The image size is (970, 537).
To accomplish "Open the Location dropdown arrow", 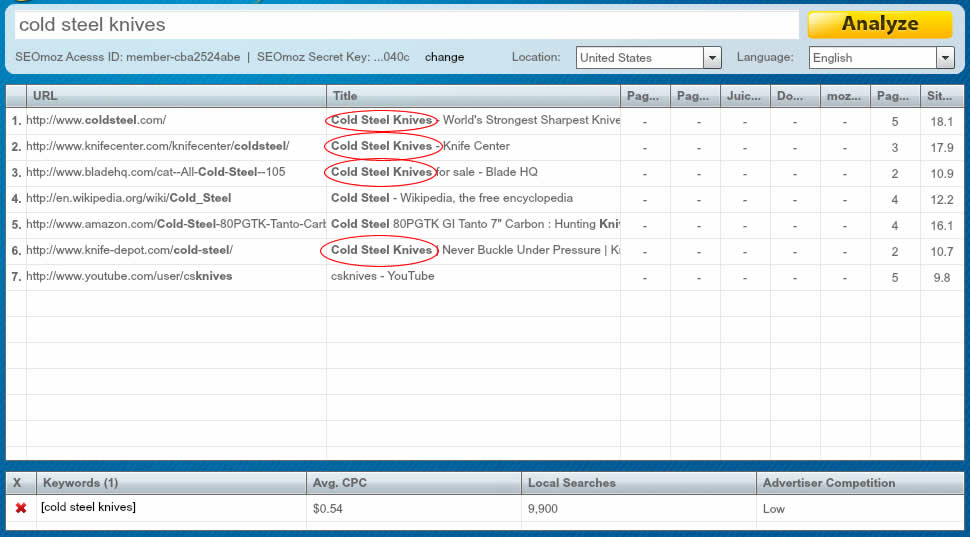I will (x=712, y=58).
